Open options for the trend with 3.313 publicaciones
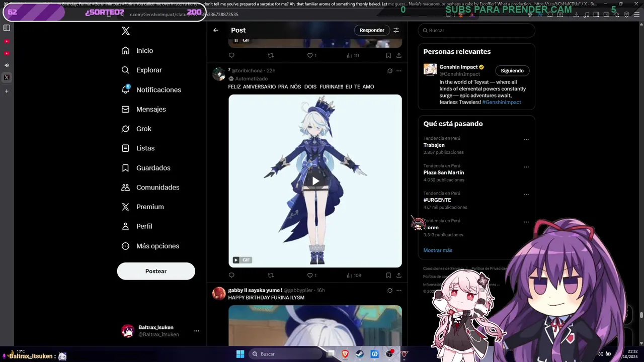This screenshot has width=644, height=362. click(x=526, y=222)
